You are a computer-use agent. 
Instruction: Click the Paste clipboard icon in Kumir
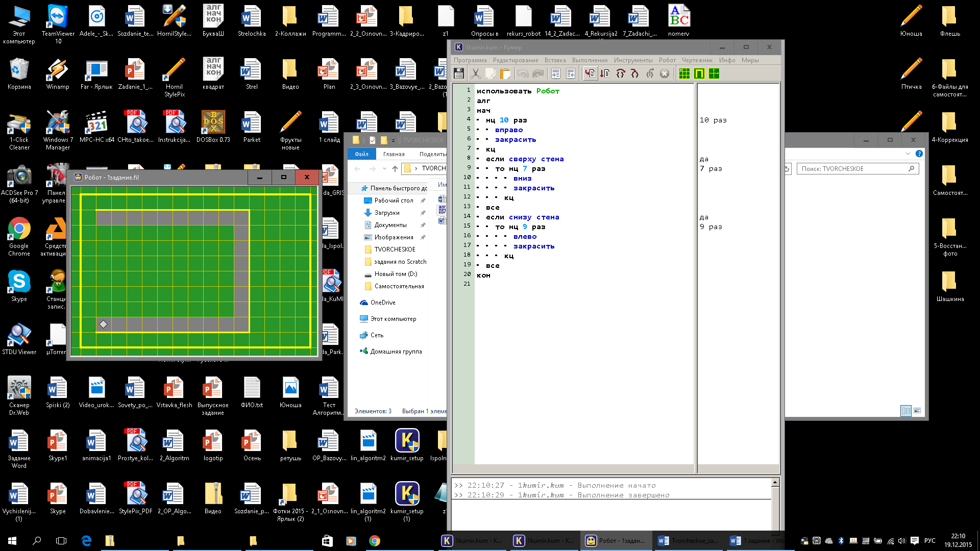pos(505,73)
